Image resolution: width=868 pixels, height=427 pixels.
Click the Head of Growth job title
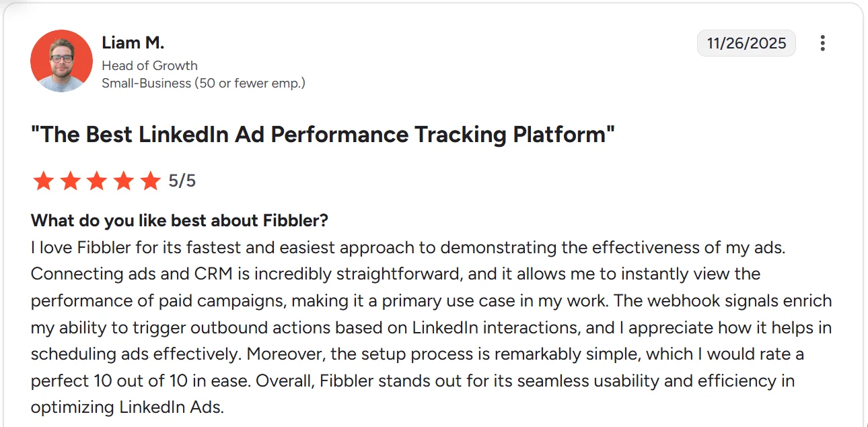[x=149, y=65]
